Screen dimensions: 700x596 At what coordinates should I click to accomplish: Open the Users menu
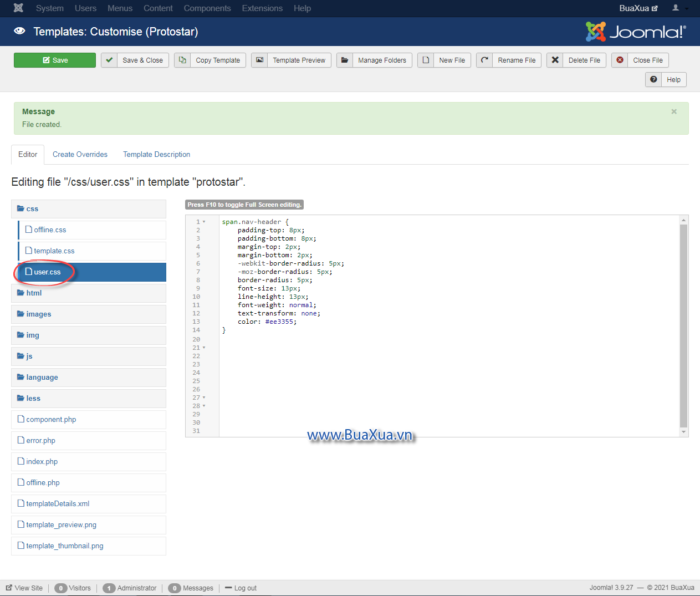(85, 8)
